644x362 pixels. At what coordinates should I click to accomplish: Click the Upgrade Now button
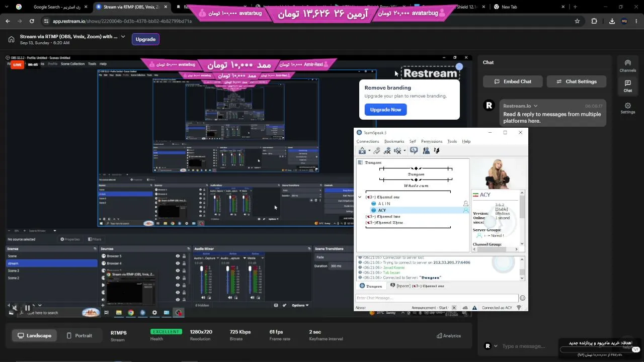click(x=386, y=110)
